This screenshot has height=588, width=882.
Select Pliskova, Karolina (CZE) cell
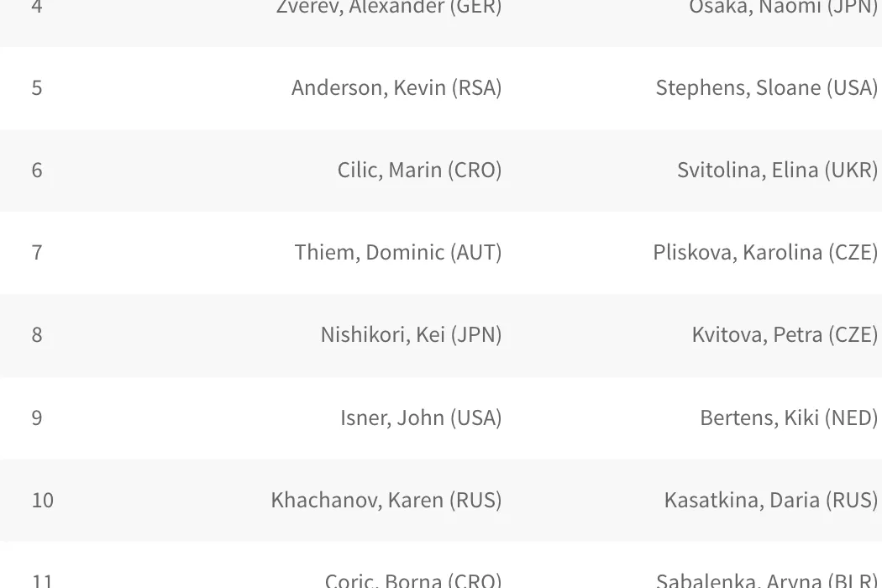click(x=765, y=253)
